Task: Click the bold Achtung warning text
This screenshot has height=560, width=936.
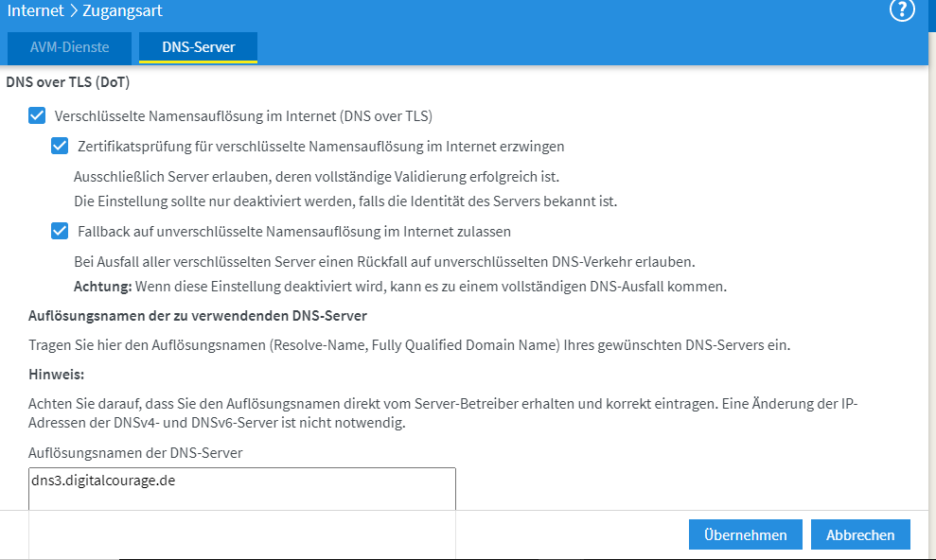Action: click(x=102, y=287)
